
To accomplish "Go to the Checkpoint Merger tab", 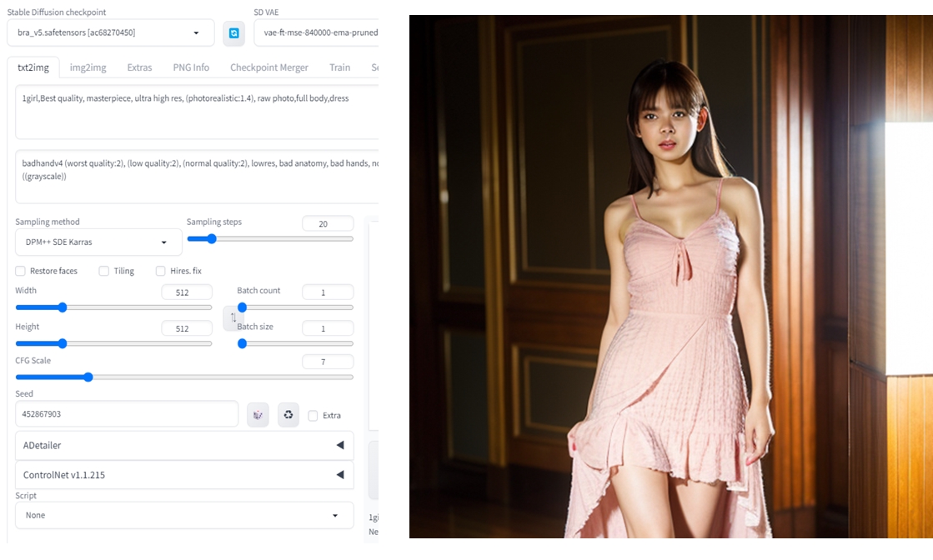I will [268, 67].
